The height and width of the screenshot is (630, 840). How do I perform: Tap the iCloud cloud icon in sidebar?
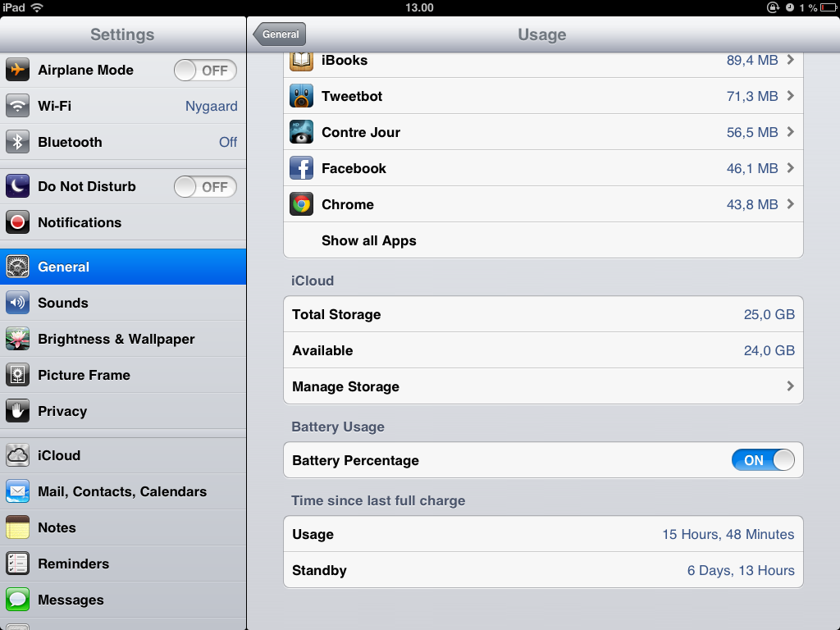click(17, 455)
